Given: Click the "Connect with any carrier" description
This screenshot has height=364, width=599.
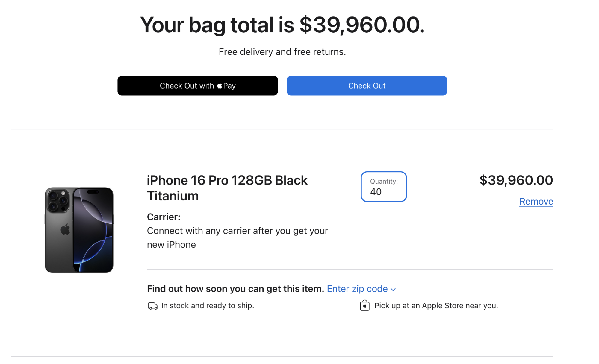Looking at the screenshot, I should click(x=237, y=237).
